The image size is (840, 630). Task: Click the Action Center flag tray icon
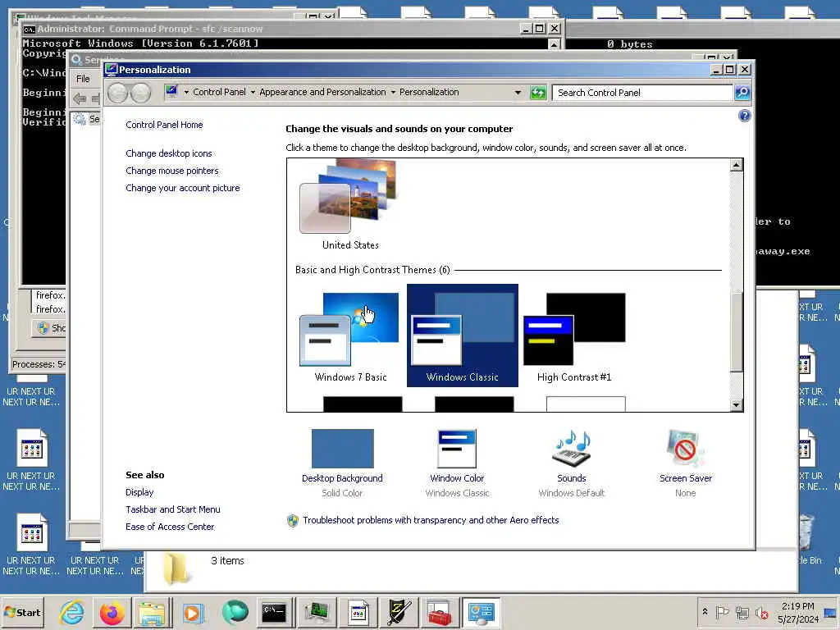(722, 612)
